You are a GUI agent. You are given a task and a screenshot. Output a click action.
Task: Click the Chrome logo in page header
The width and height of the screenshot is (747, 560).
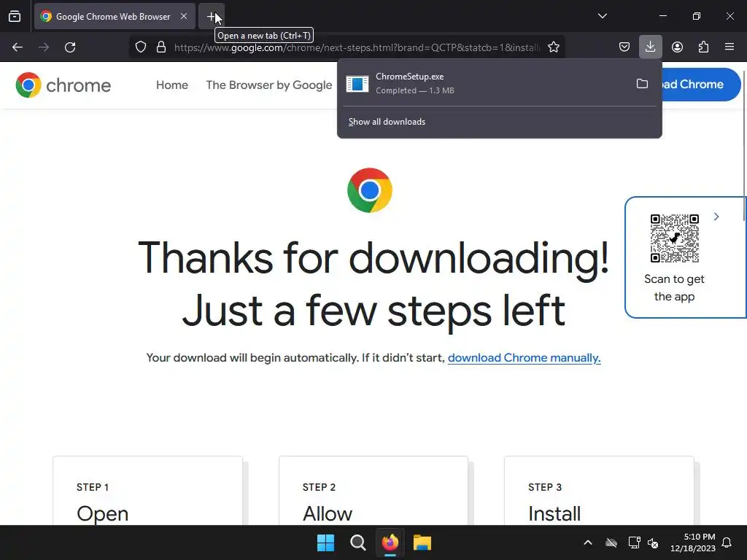pos(63,85)
